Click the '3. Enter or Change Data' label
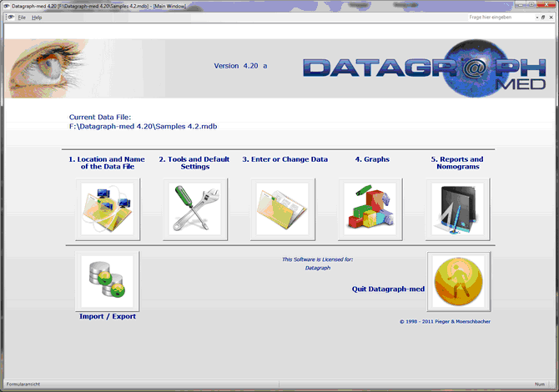 point(285,159)
